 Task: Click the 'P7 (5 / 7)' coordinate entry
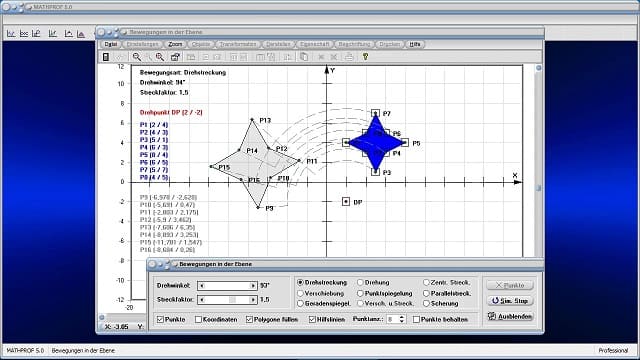(x=154, y=170)
